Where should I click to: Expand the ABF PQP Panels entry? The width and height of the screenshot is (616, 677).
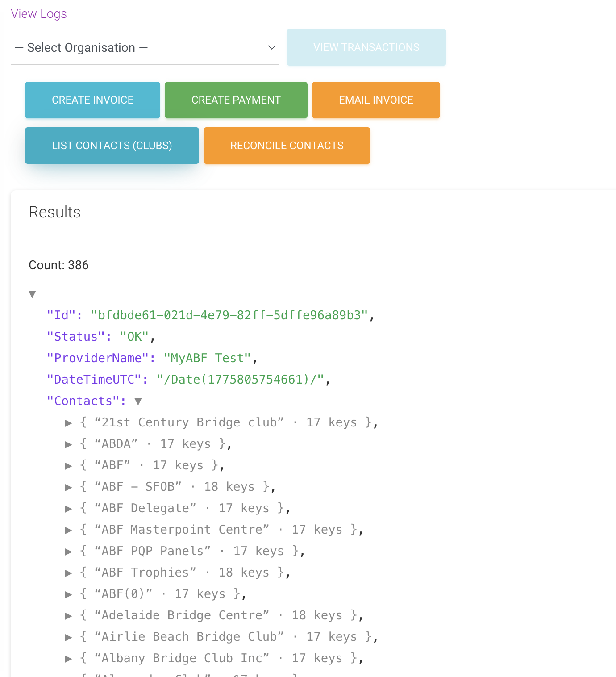click(68, 552)
